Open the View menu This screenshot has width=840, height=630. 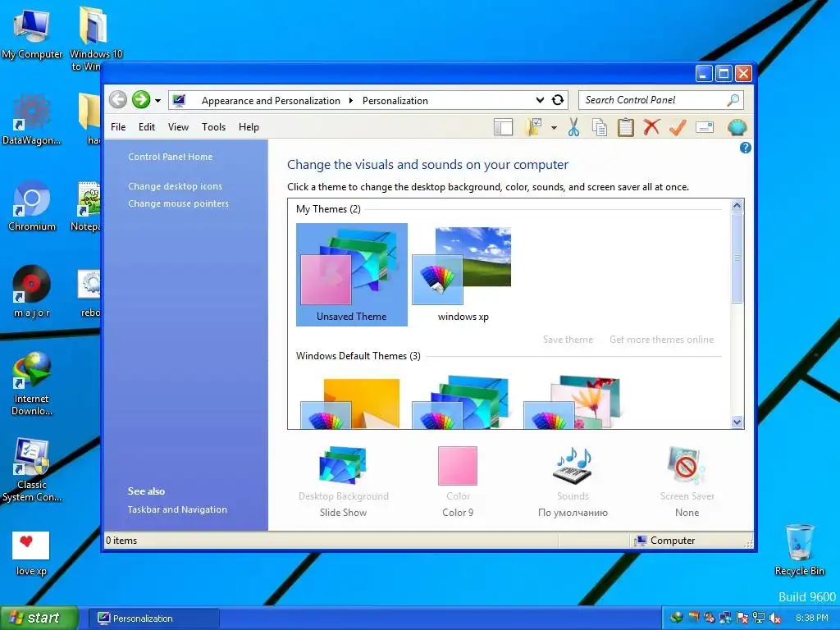(x=178, y=127)
